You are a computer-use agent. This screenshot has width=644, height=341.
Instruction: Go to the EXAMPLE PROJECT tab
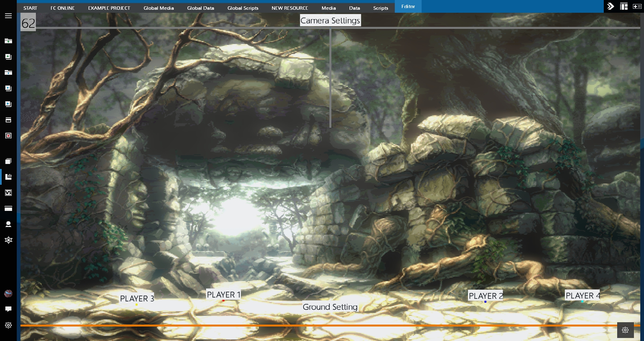[x=109, y=8]
